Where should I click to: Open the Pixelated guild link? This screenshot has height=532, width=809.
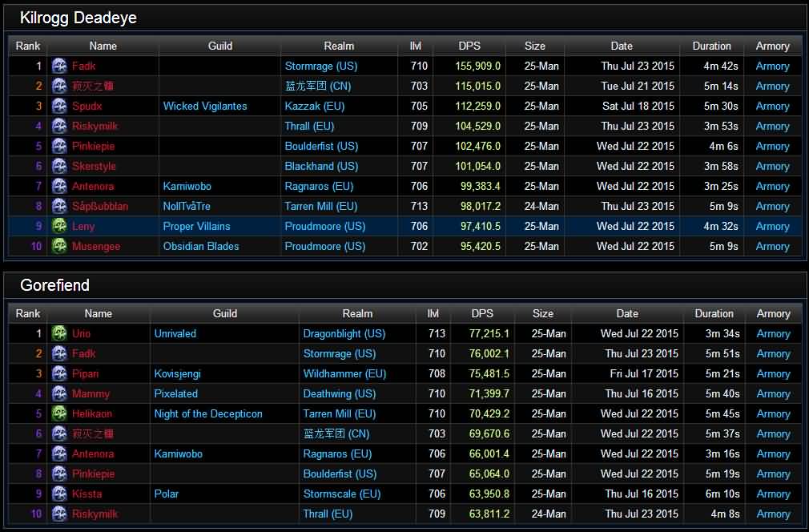[x=175, y=393]
